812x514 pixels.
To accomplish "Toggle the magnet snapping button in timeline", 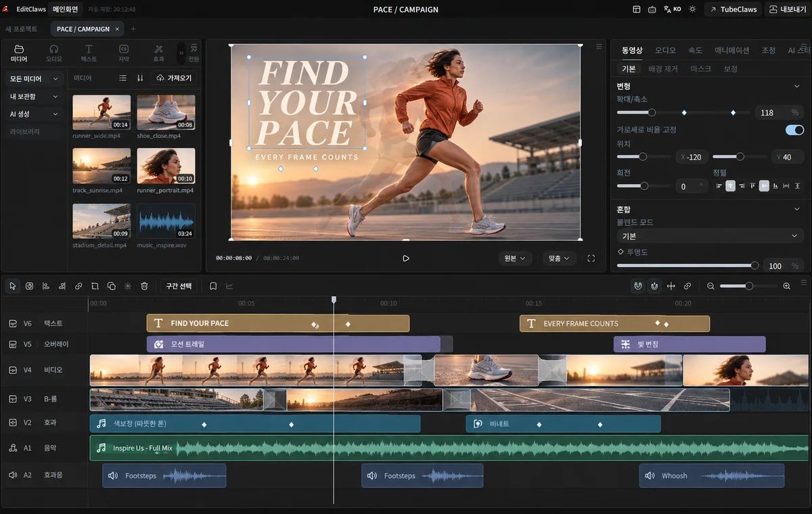I will tap(637, 286).
